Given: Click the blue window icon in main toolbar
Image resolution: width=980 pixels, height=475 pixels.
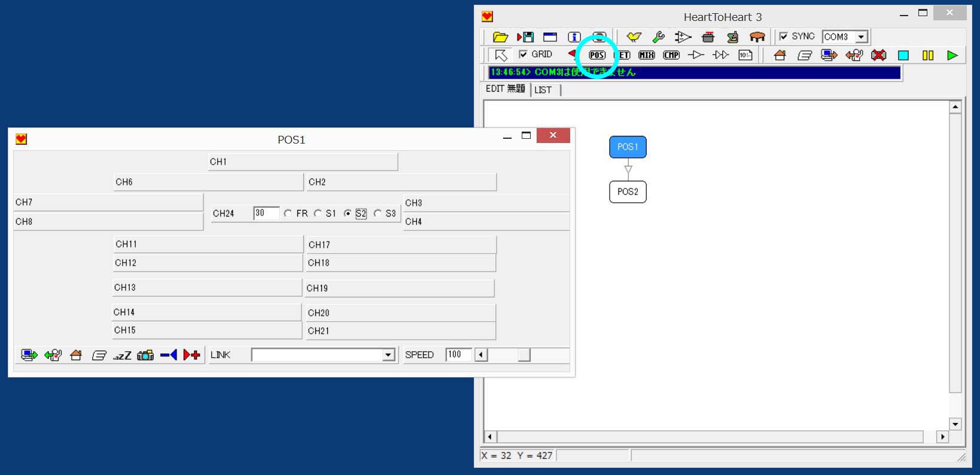Looking at the screenshot, I should click(x=550, y=37).
